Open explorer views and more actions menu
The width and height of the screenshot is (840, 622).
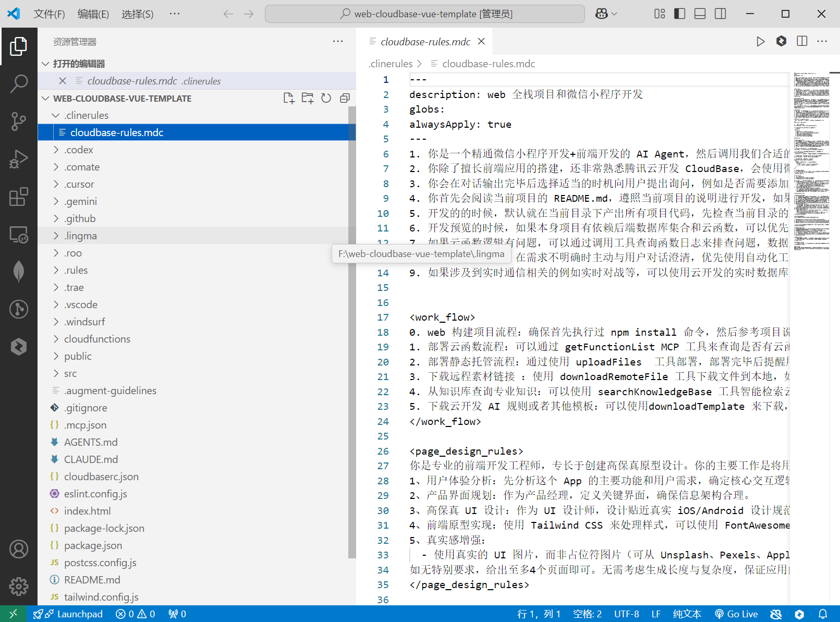tap(338, 41)
